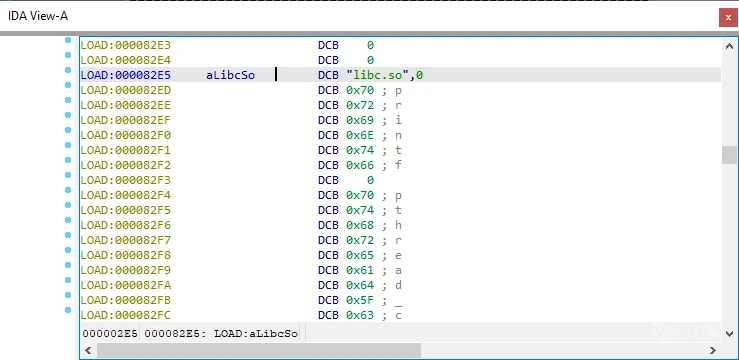Click the horizontal scrollbar thumb
This screenshot has width=739, height=360.
click(259, 351)
